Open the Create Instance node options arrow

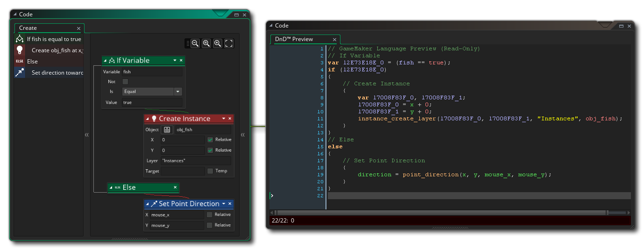[x=224, y=119]
